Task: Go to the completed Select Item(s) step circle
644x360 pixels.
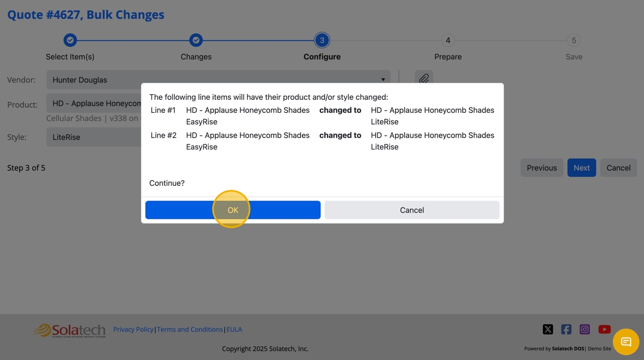Action: click(70, 40)
